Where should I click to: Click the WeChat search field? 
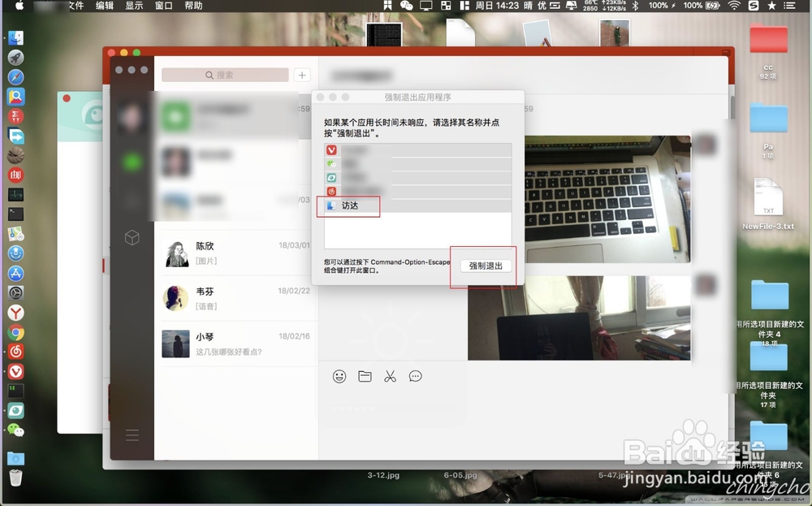click(225, 75)
